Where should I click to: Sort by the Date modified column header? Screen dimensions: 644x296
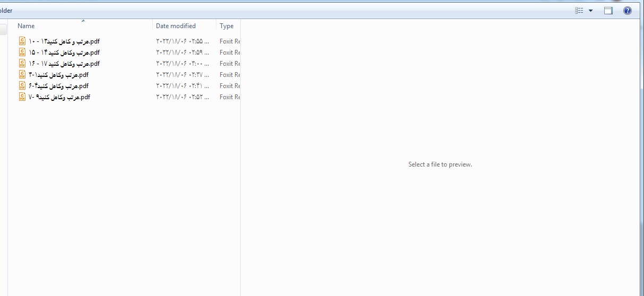pos(176,25)
